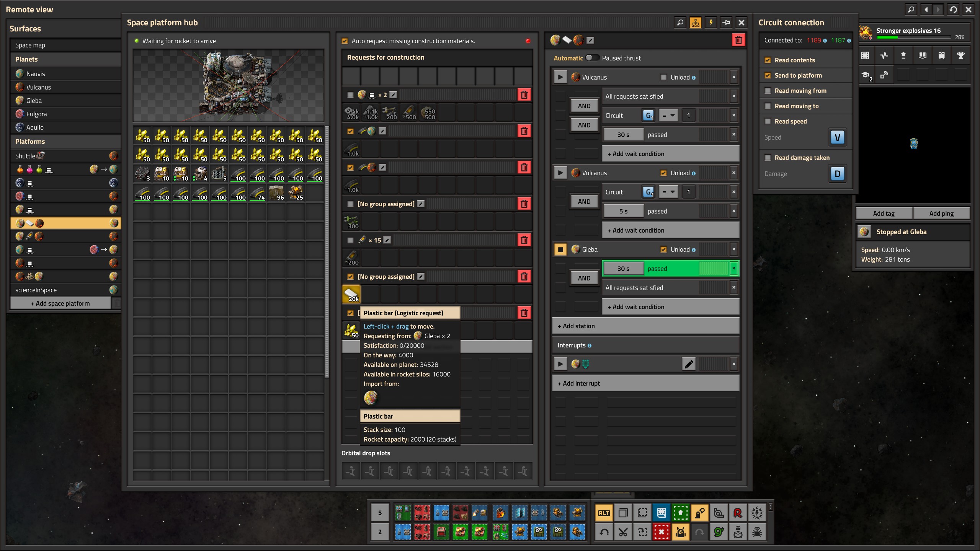
Task: Open the G signal selector in first Vulcanus circuit condition
Action: pyautogui.click(x=648, y=115)
